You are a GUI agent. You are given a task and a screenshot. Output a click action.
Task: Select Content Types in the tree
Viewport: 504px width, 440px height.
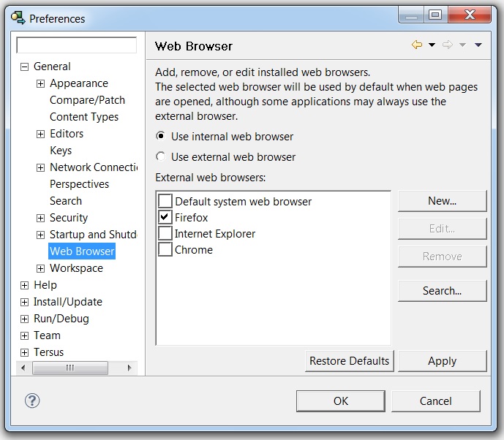[x=84, y=117]
